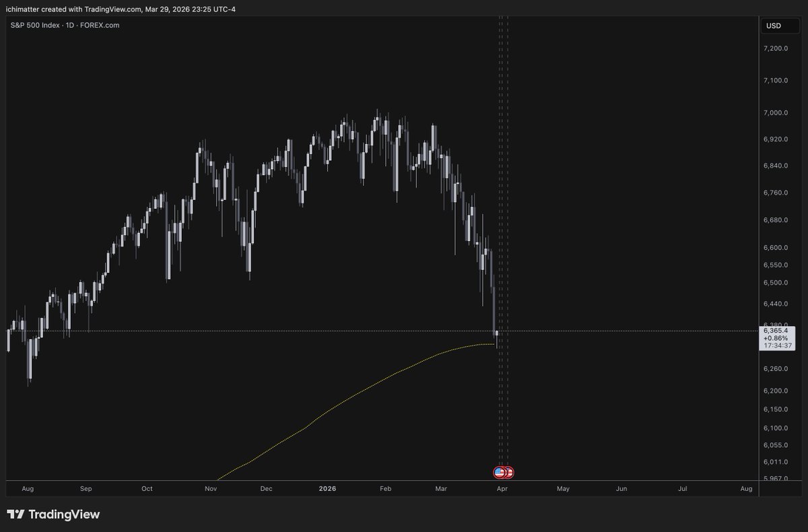
Task: Click the 7,000.0 price axis label
Action: pos(776,112)
